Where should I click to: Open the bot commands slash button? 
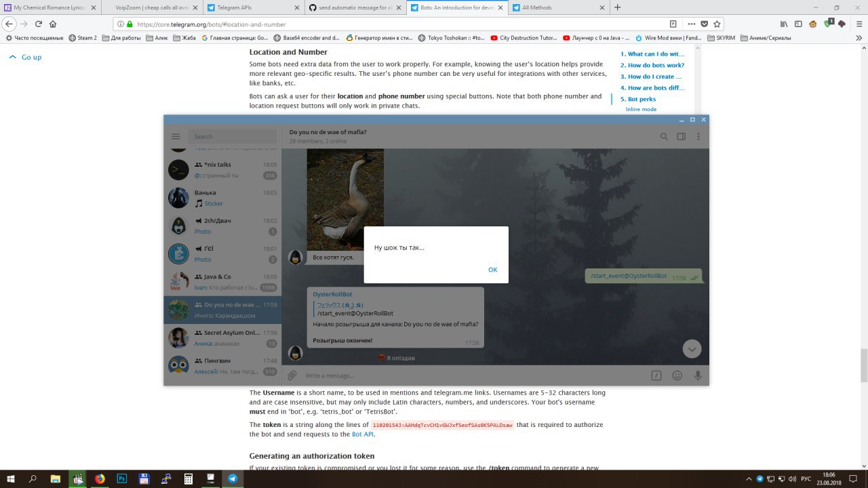pyautogui.click(x=656, y=375)
